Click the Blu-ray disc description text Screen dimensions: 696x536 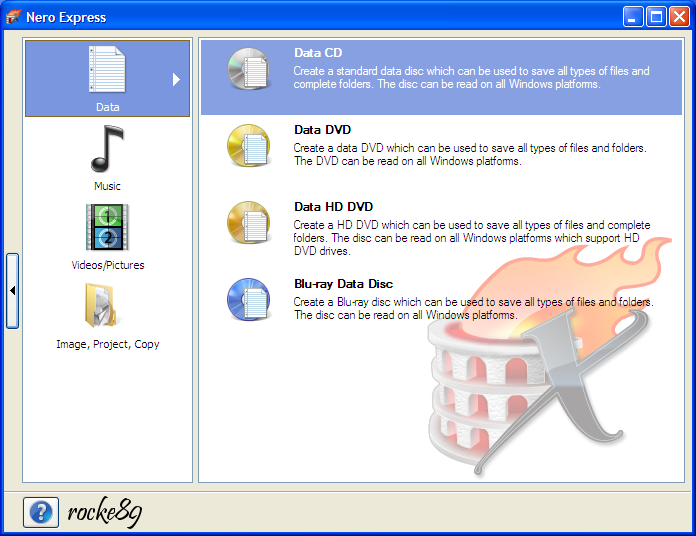click(x=473, y=308)
